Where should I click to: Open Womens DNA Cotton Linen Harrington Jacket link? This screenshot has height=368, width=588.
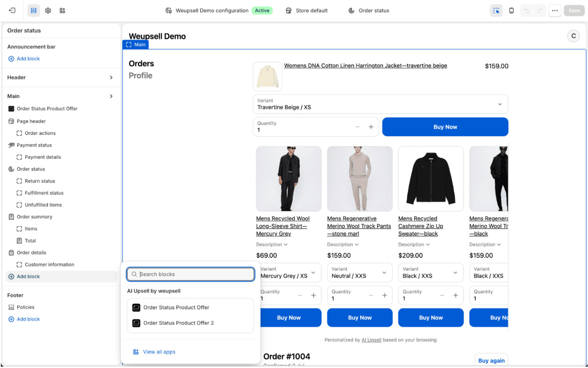click(x=365, y=66)
